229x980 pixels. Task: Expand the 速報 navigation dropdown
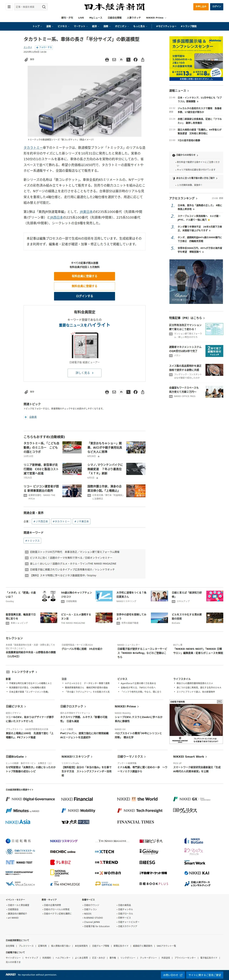50,26
